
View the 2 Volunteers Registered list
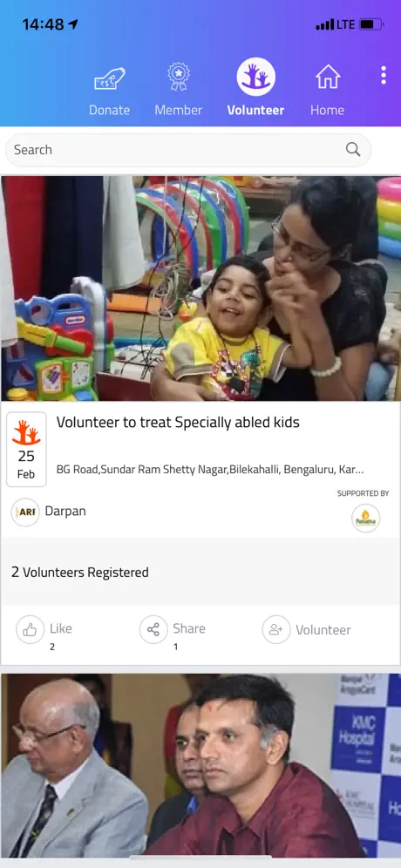(x=79, y=573)
